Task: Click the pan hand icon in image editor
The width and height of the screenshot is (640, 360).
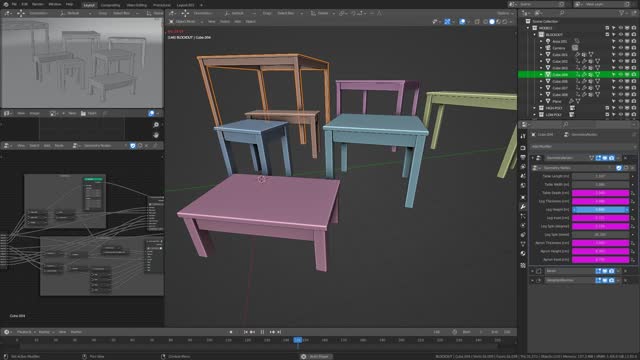Action: point(156,135)
